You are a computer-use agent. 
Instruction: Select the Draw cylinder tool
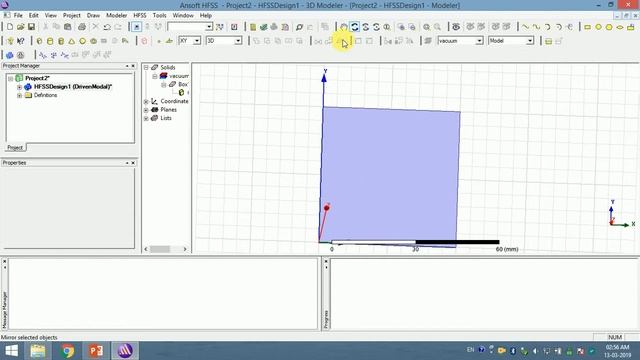(50, 41)
